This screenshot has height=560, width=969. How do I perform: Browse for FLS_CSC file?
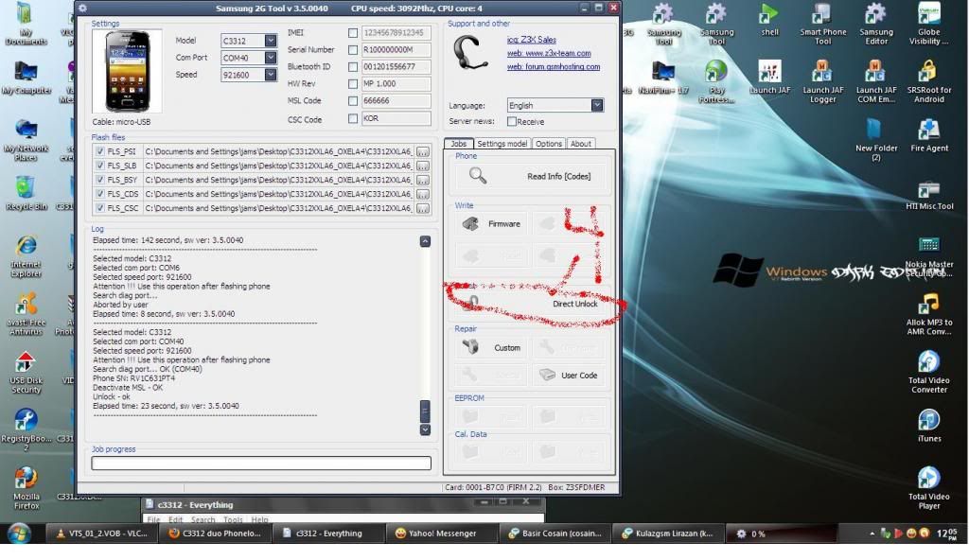click(423, 208)
